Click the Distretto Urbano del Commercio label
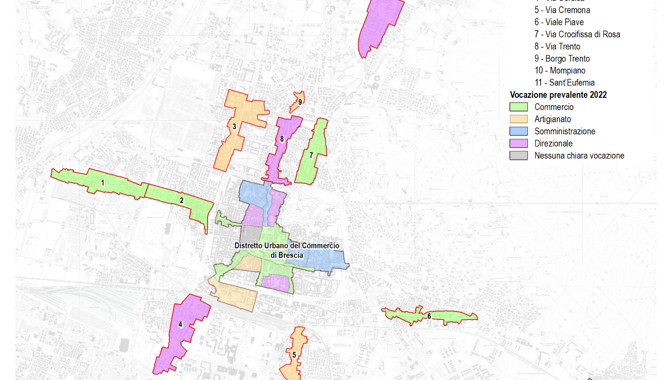 287,250
